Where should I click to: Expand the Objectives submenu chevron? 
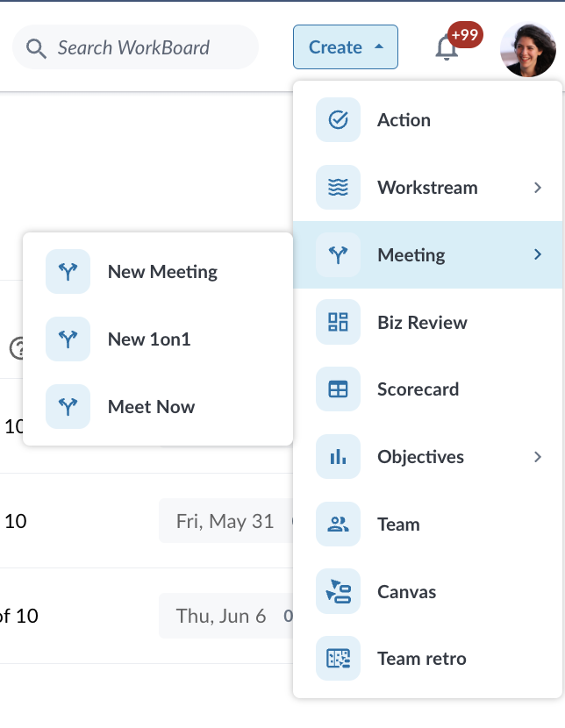[x=538, y=457]
